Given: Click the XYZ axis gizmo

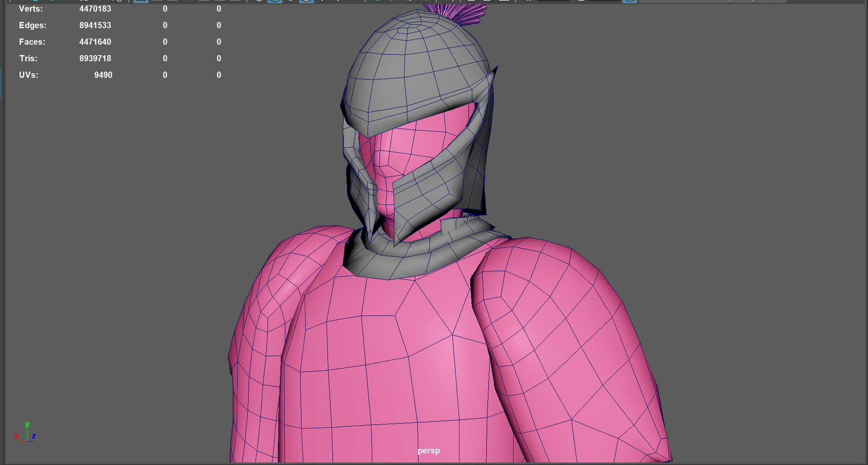Looking at the screenshot, I should click(x=25, y=432).
